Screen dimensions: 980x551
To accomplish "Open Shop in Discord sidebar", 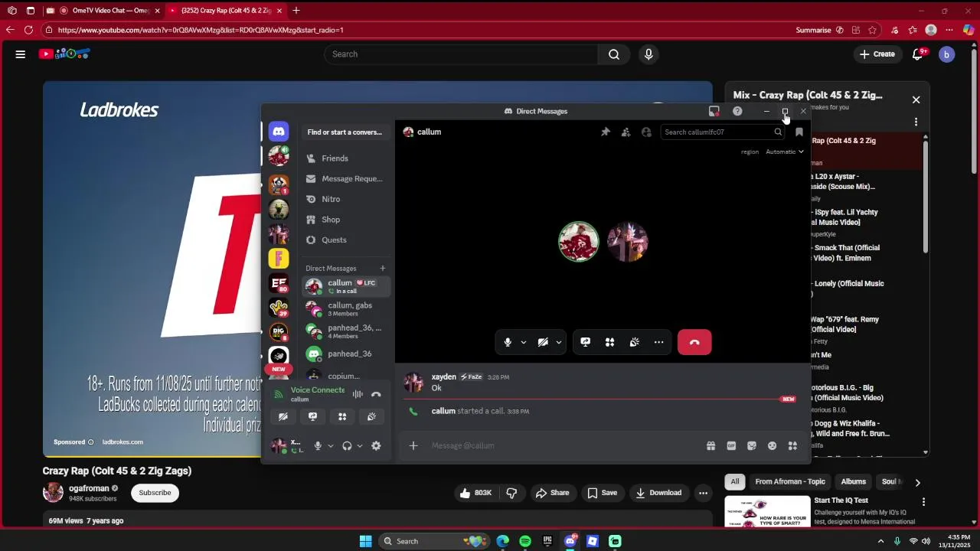I will click(345, 220).
